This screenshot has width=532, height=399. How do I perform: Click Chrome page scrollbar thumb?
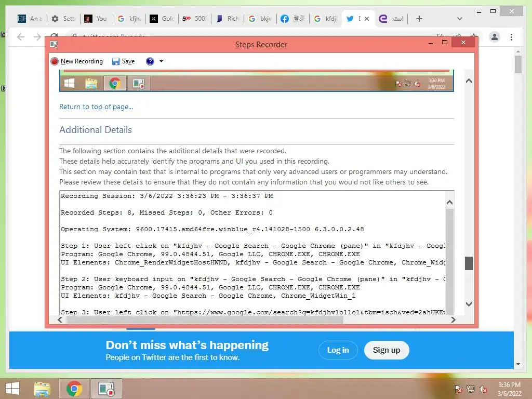click(518, 64)
